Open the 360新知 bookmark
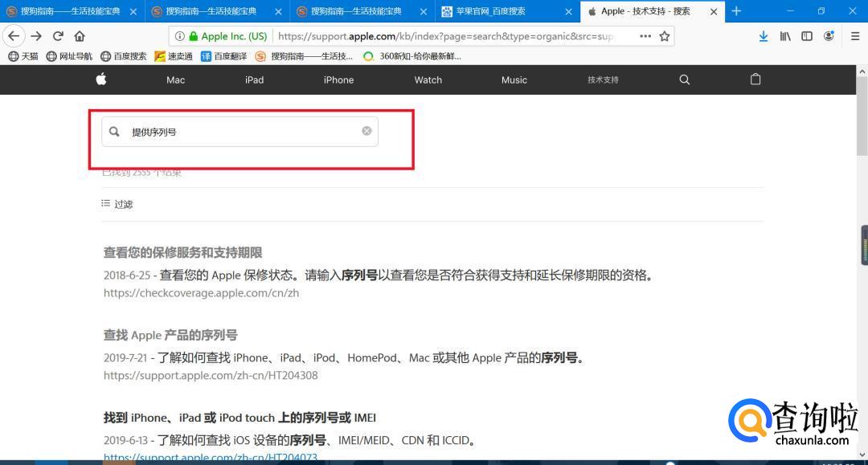868x465 pixels. [x=411, y=56]
